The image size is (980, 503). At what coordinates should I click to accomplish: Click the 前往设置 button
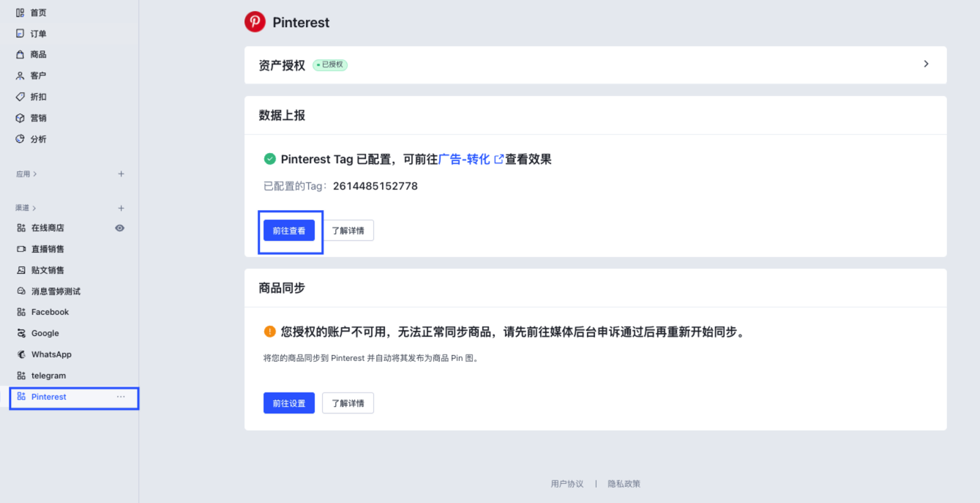click(x=289, y=403)
